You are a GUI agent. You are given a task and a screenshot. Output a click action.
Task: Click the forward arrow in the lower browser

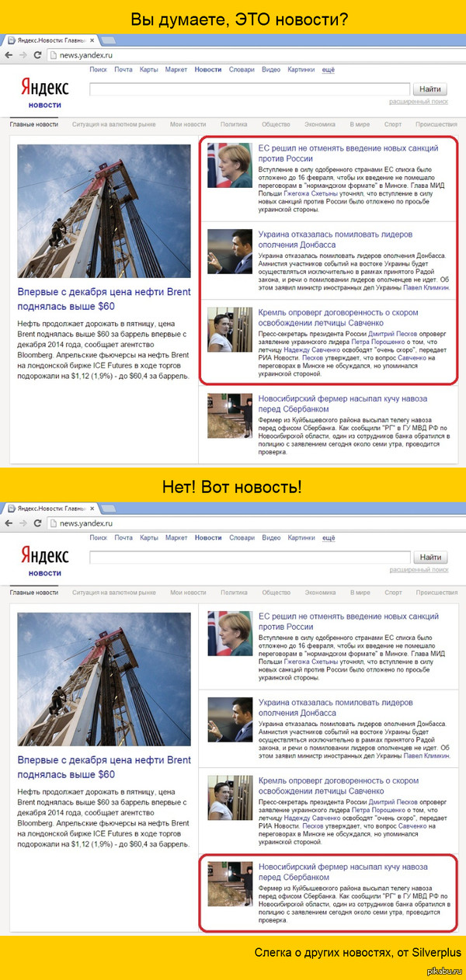click(22, 523)
